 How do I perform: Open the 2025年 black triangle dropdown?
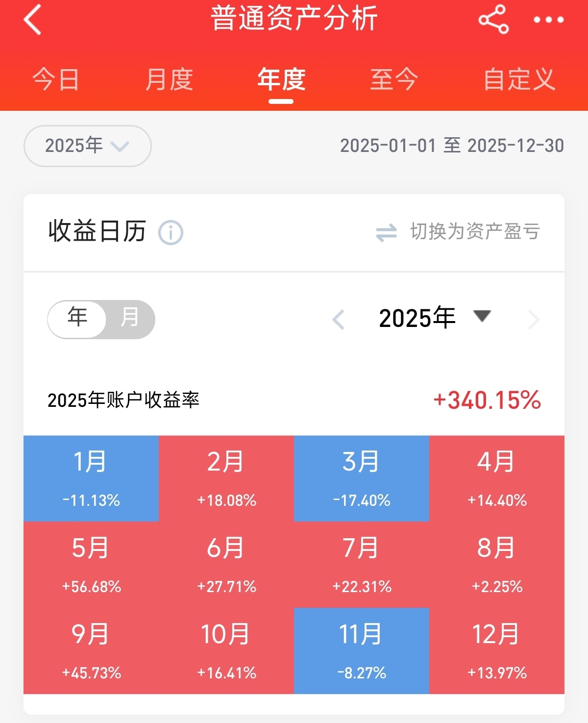[x=482, y=316]
